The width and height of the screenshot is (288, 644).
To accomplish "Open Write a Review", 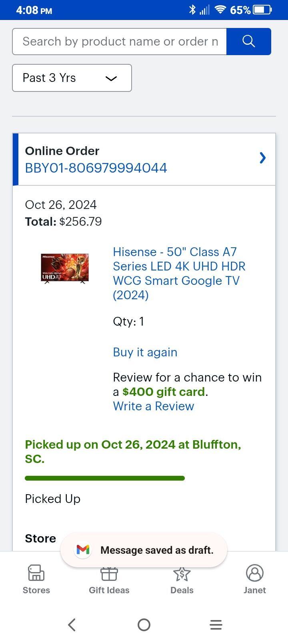I will coord(153,406).
